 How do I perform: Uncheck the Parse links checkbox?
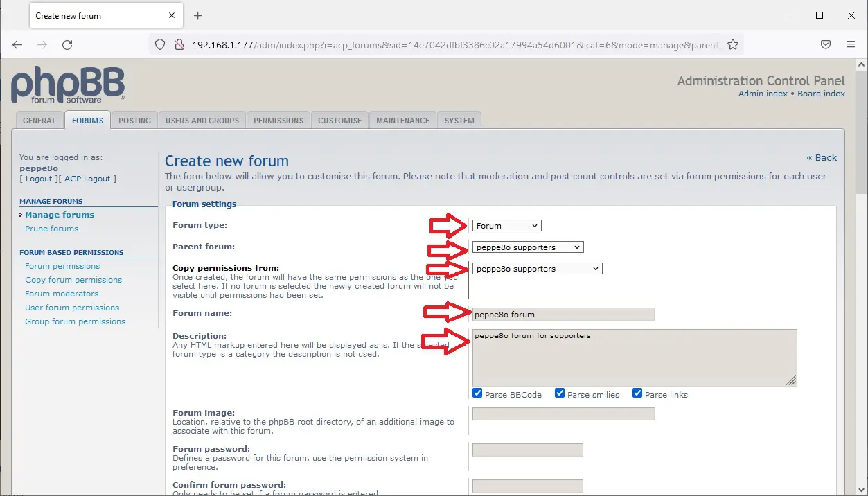637,393
